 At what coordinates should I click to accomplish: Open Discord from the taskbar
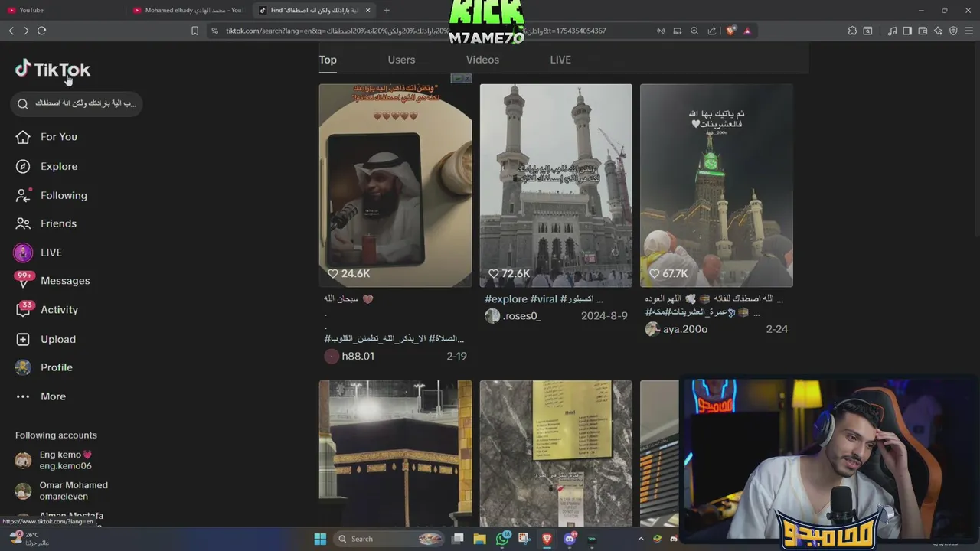click(x=570, y=539)
